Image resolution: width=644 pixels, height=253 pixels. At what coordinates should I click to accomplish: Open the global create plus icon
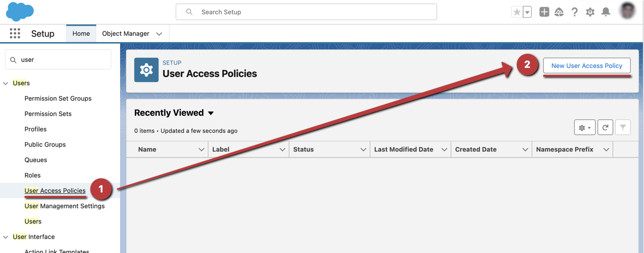[x=544, y=12]
